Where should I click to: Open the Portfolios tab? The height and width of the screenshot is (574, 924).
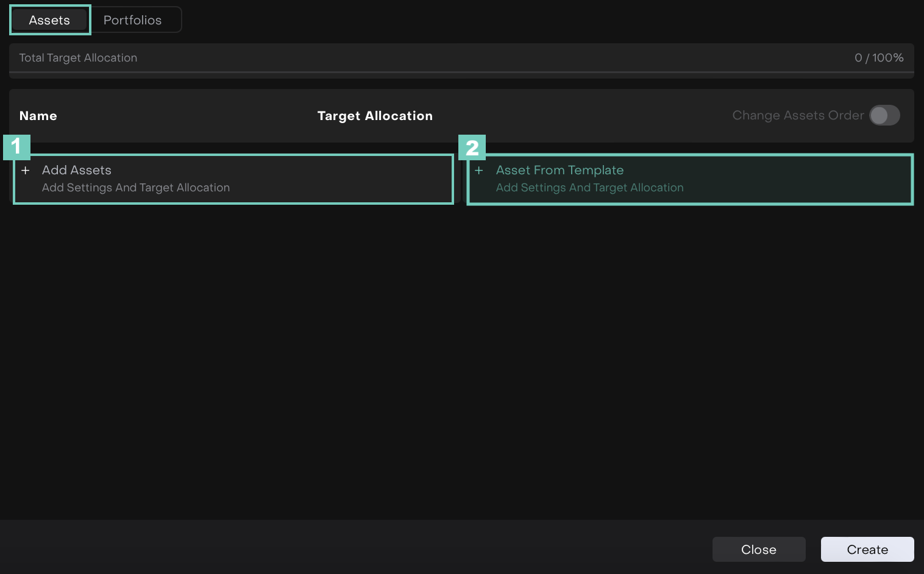pos(132,20)
